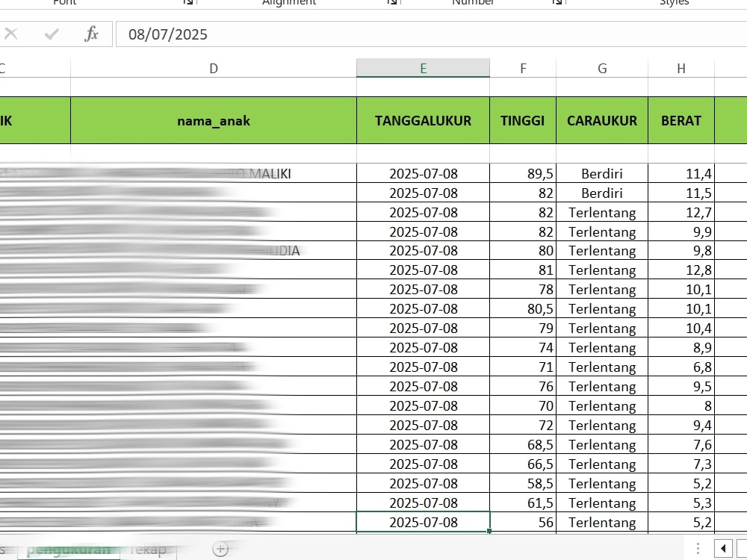Image resolution: width=747 pixels, height=560 pixels.
Task: Click the Enter checkmark icon in formula bar
Action: pos(52,34)
